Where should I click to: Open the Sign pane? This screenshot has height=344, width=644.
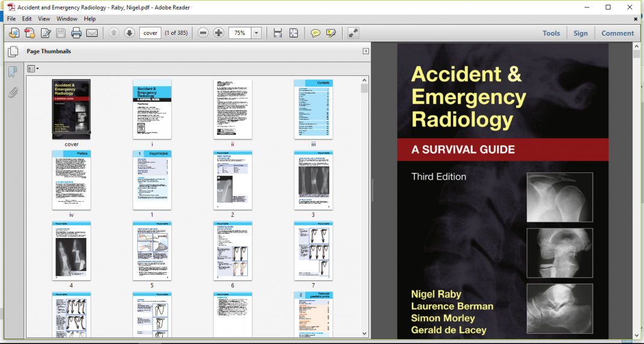[x=580, y=33]
